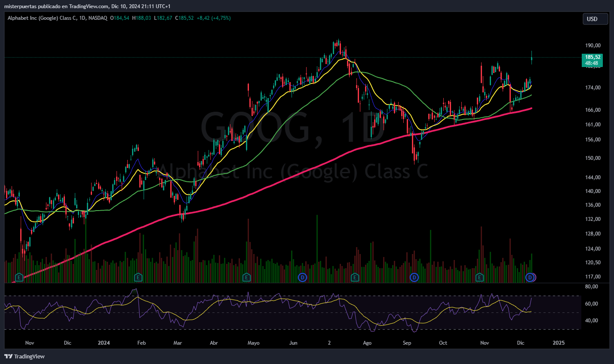Click the symbol title Alphabet Inc (Google) Class C
Screen dimensions: 614x364
click(x=41, y=18)
